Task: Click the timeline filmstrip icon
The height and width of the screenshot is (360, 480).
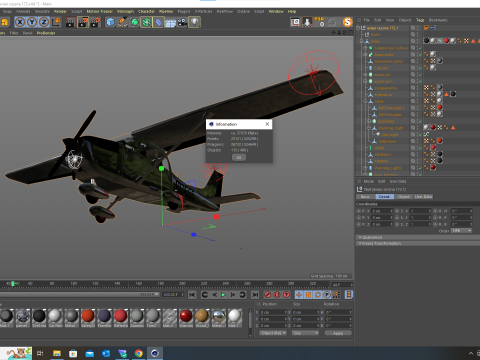Action: pyautogui.click(x=349, y=295)
